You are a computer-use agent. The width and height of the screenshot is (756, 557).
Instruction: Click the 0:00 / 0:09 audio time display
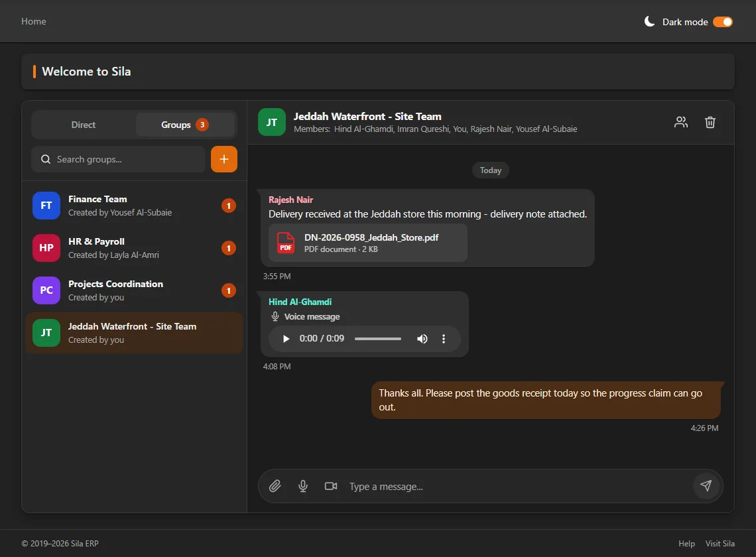point(322,339)
